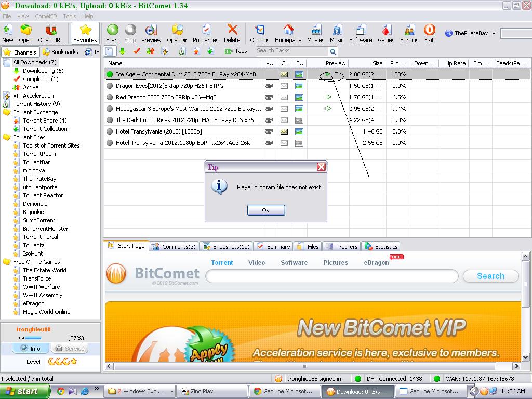This screenshot has height=399, width=532.
Task: Select Completed (1) in sidebar
Action: tap(41, 79)
